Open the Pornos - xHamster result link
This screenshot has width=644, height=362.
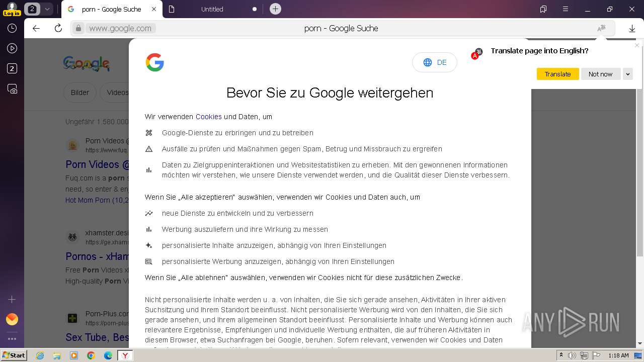[x=97, y=256]
